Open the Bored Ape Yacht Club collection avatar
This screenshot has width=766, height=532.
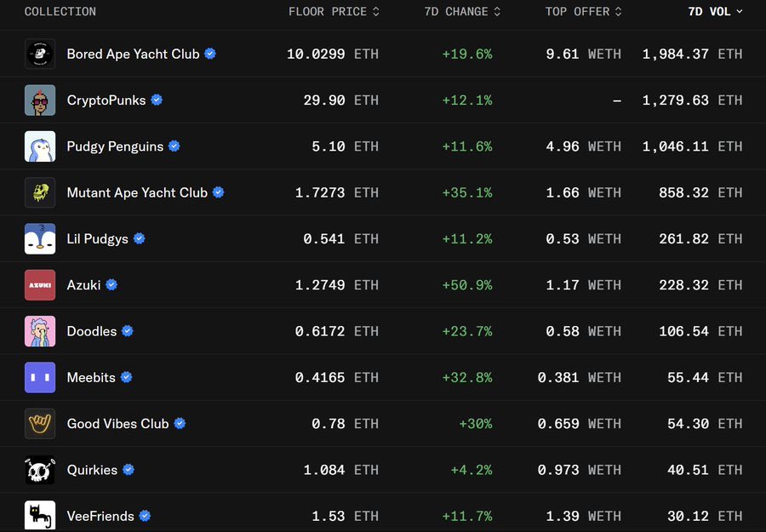click(x=40, y=54)
